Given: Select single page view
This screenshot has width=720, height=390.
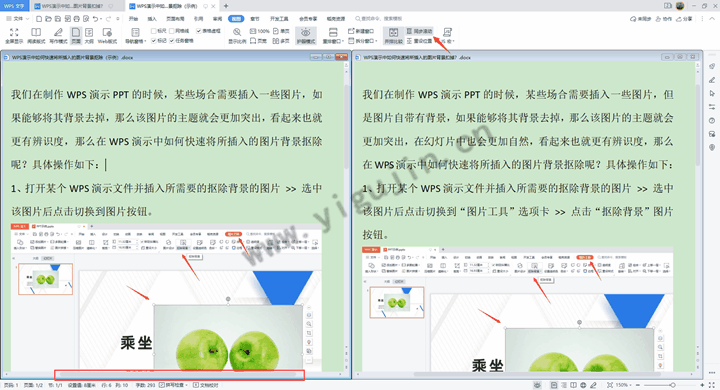Looking at the screenshot, I should (281, 31).
